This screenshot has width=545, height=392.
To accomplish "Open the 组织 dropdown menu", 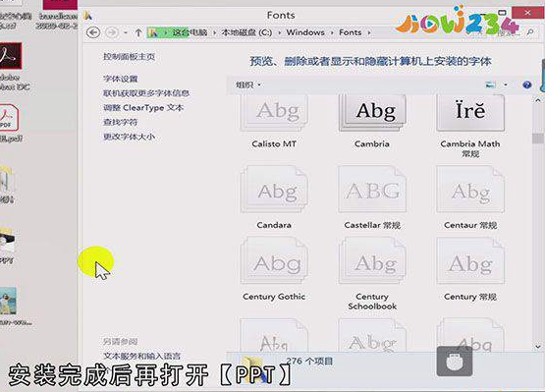I will pos(248,84).
